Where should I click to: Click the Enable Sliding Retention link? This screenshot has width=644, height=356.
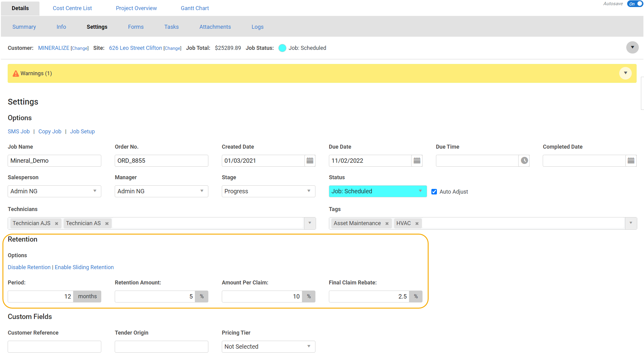coord(84,267)
